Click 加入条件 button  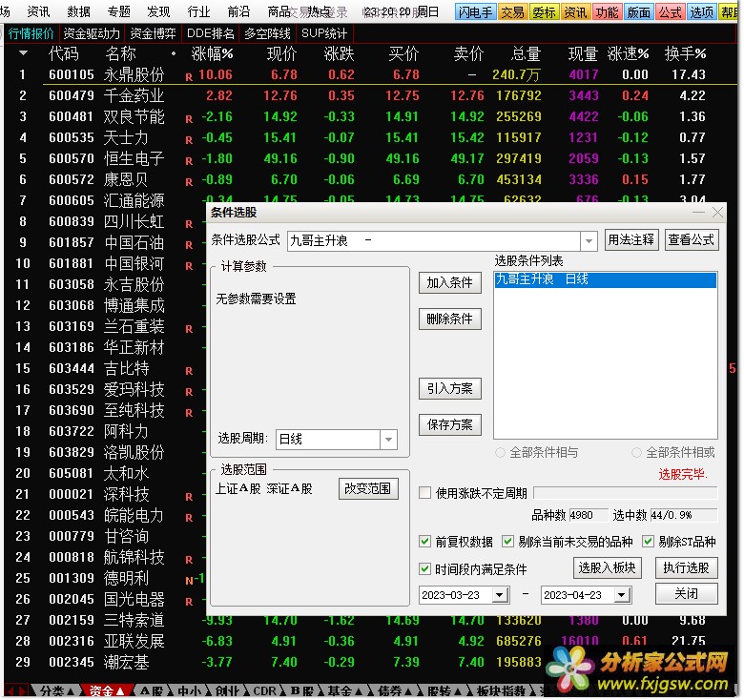tap(450, 282)
